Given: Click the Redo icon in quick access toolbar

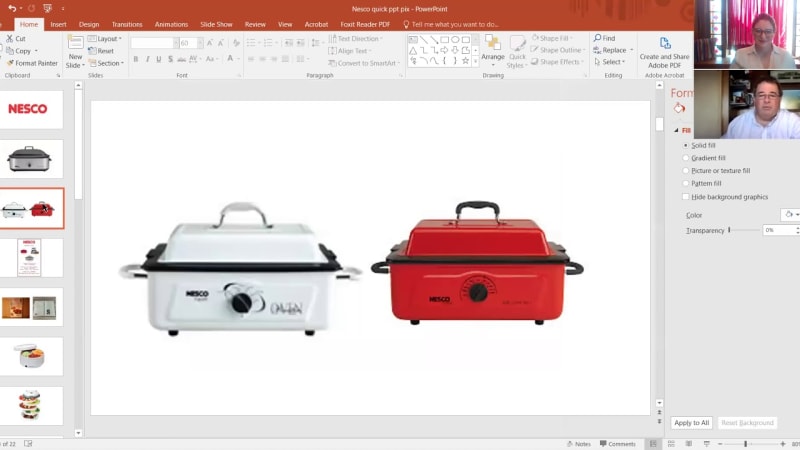Looking at the screenshot, I should point(31,8).
